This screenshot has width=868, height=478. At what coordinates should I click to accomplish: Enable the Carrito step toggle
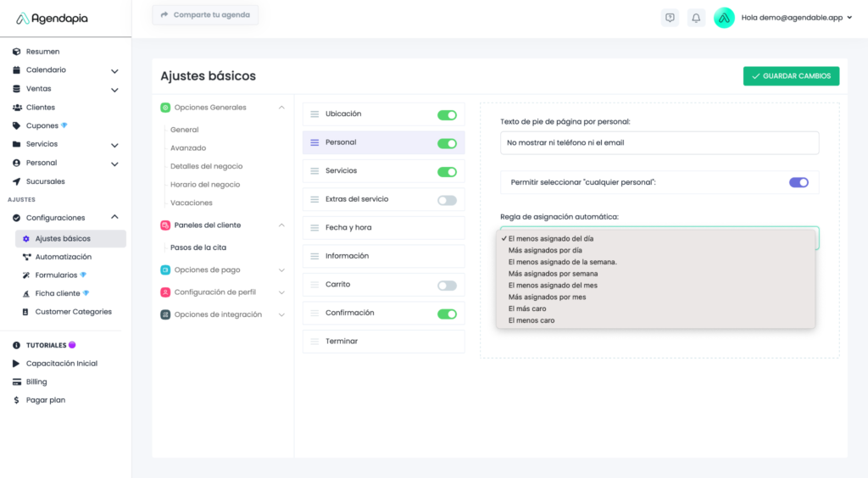tap(447, 286)
